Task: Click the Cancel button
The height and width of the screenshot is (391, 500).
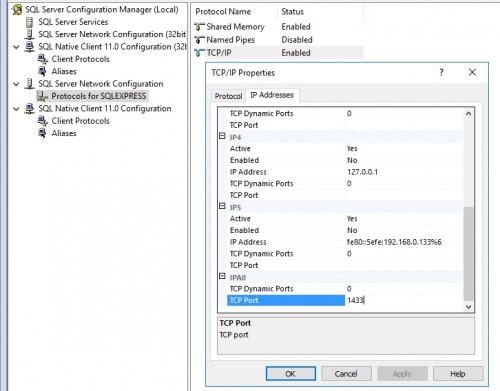Action: [x=346, y=374]
